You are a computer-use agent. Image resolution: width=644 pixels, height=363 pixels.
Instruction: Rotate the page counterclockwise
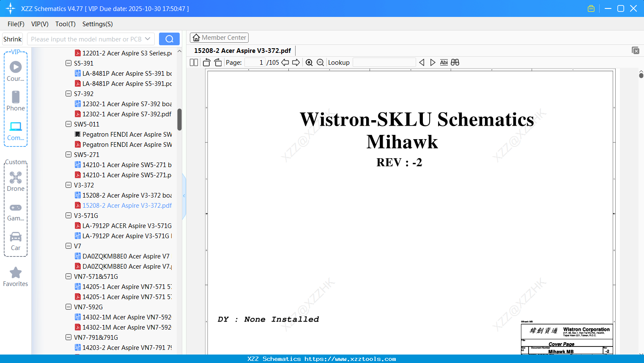pyautogui.click(x=206, y=63)
